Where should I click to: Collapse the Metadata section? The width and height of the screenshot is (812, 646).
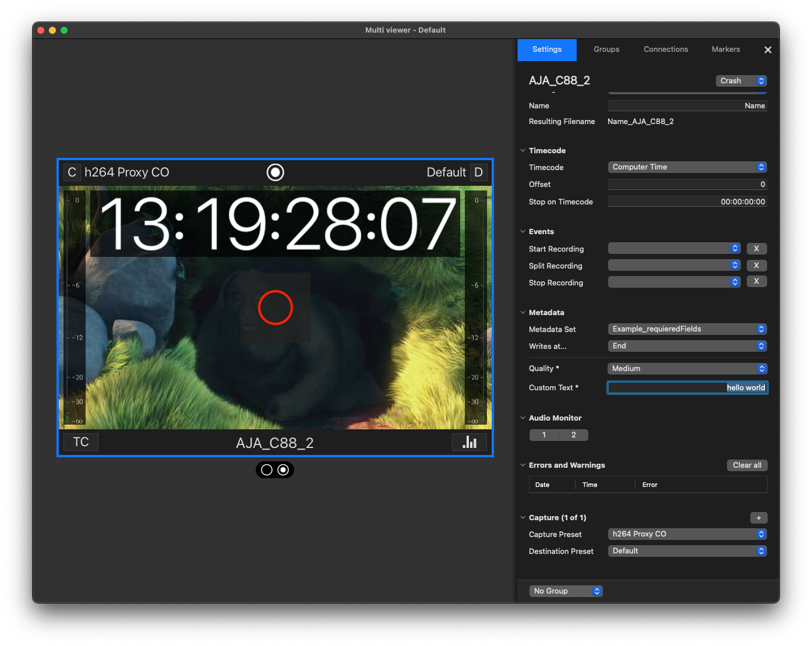click(522, 313)
